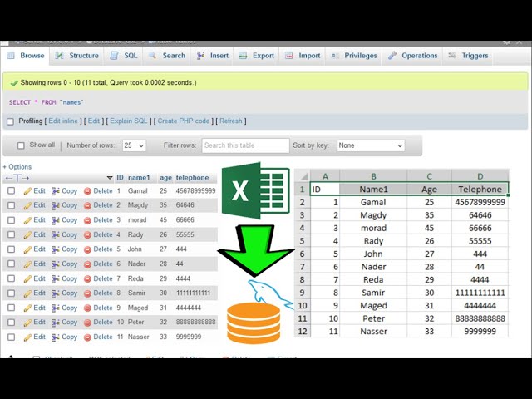The image size is (532, 399).
Task: Click the Edit pencil icon for Nasser
Action: [x=27, y=337]
